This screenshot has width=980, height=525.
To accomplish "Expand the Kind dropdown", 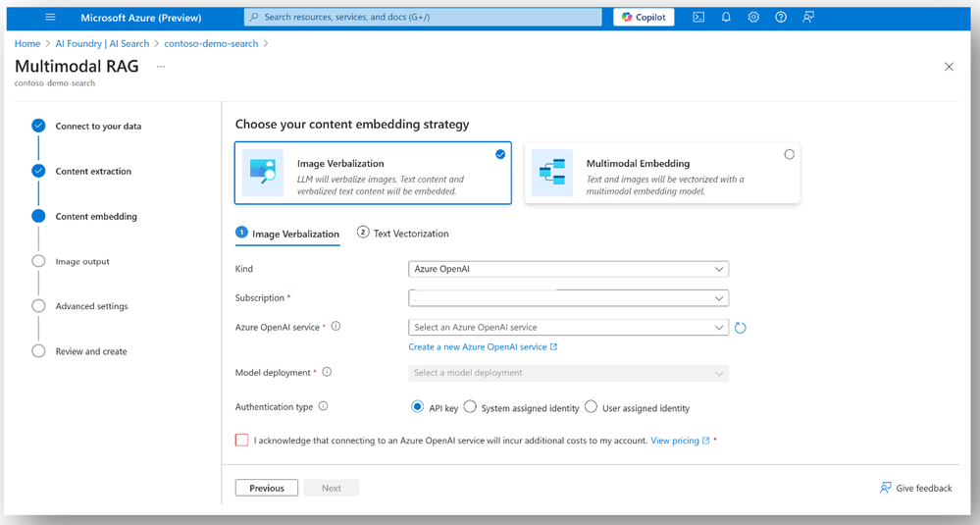I will click(x=568, y=269).
